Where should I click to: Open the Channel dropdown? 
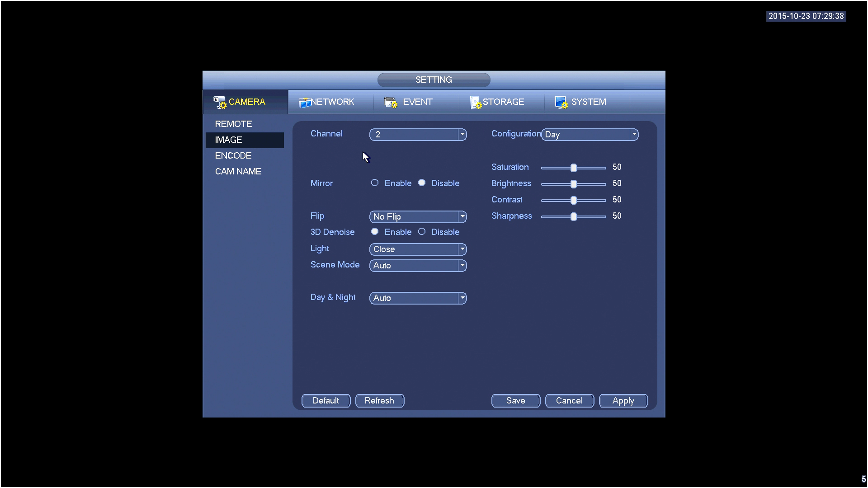[462, 134]
